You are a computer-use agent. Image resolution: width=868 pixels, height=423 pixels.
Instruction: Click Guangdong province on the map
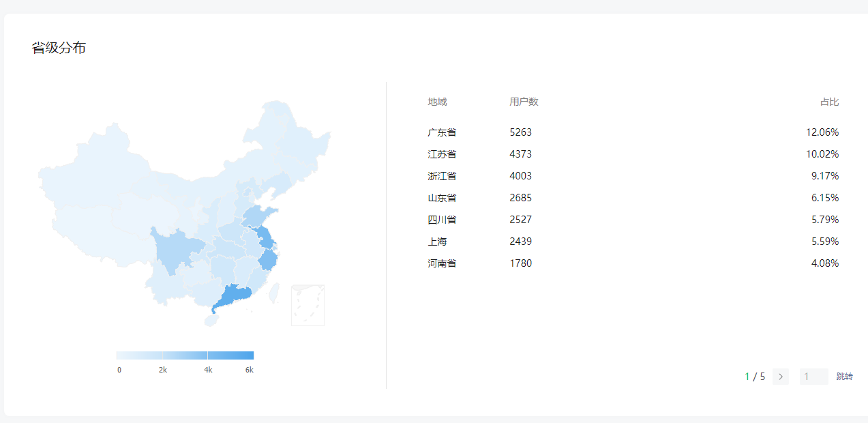(234, 297)
